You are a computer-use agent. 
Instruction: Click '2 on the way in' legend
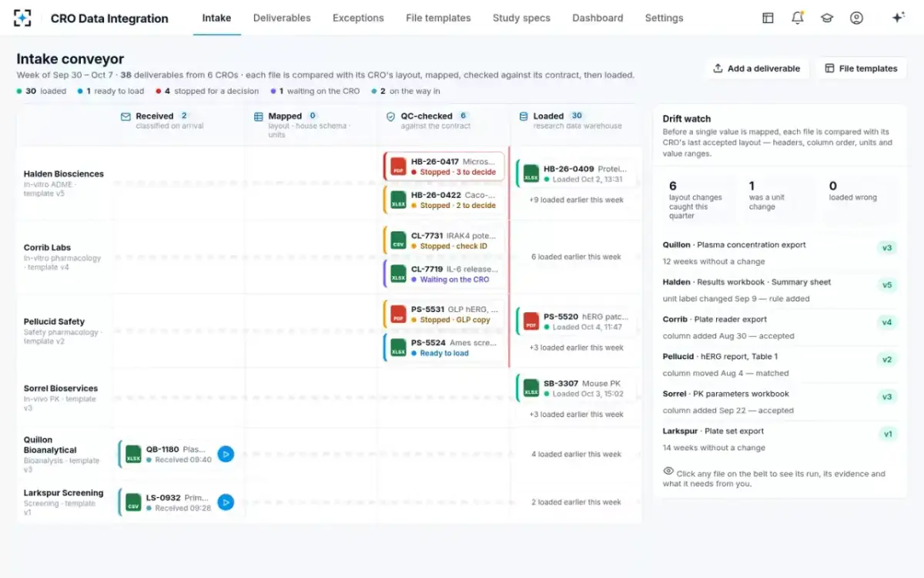[406, 91]
